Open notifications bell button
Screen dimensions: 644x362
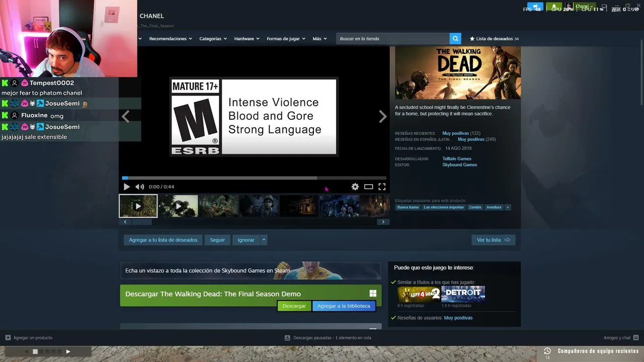(554, 7)
